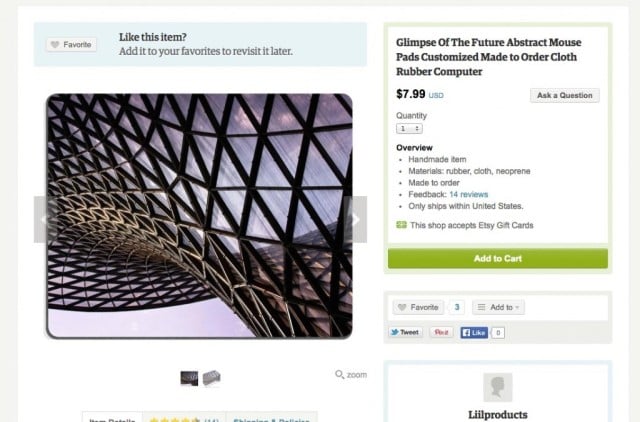This screenshot has height=422, width=640.
Task: Pin the item with Pinterest Pinit button
Action: pyautogui.click(x=441, y=332)
